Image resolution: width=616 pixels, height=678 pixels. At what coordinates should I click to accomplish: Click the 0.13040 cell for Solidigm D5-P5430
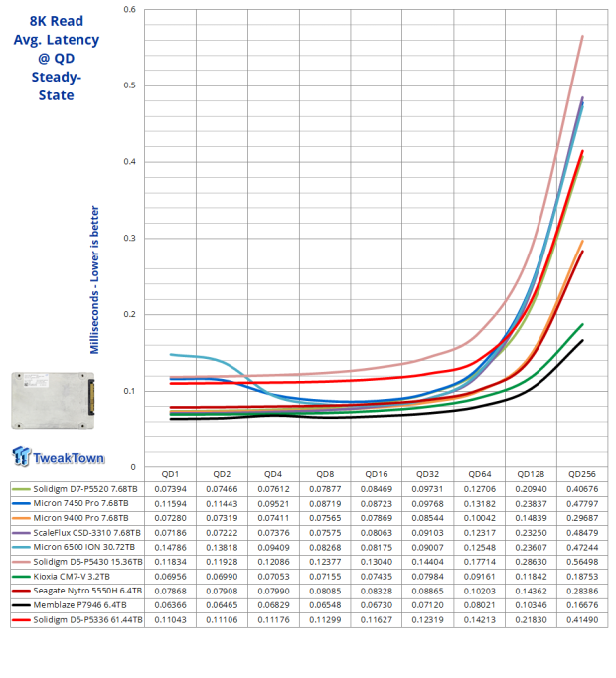[x=377, y=562]
